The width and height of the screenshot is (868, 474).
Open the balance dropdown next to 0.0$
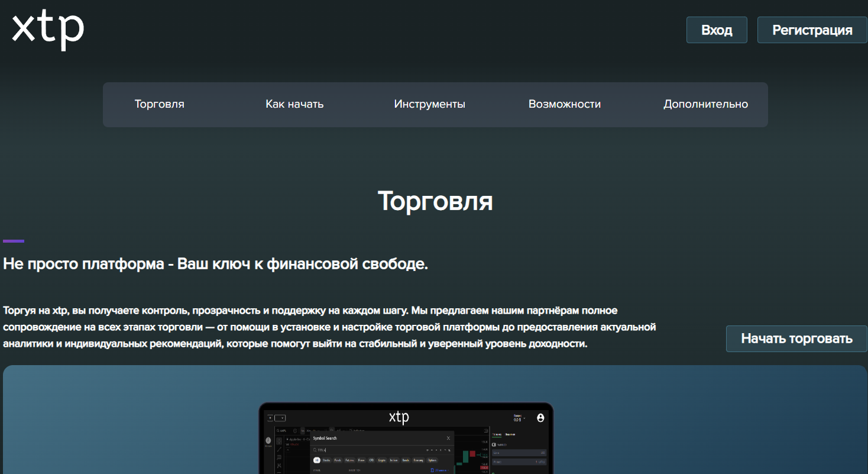coord(524,418)
